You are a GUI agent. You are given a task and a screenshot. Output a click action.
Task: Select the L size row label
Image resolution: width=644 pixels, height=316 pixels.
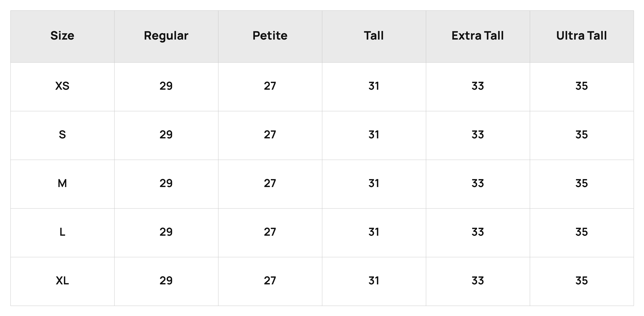(x=62, y=232)
